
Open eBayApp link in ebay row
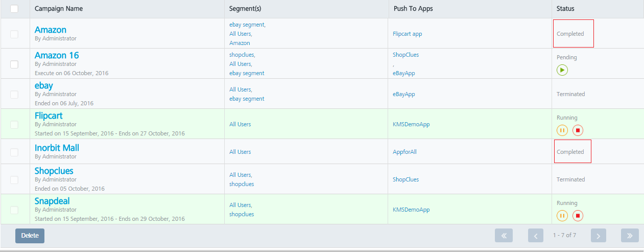click(404, 94)
